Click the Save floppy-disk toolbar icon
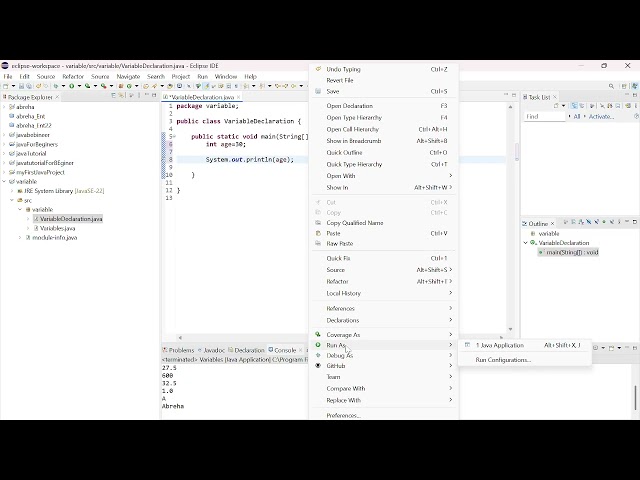Viewport: 640px width, 480px height. (x=21, y=86)
